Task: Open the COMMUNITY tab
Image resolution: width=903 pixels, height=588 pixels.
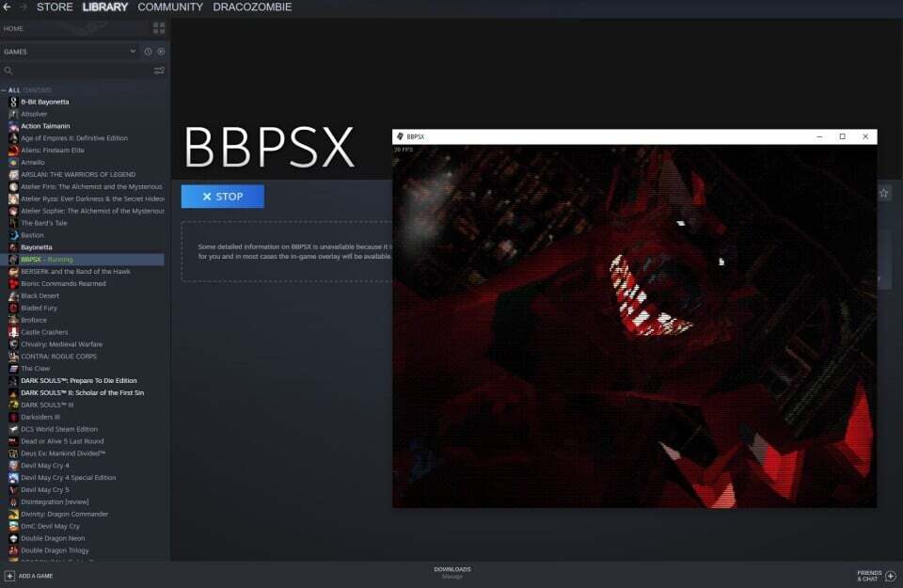Action: tap(170, 7)
